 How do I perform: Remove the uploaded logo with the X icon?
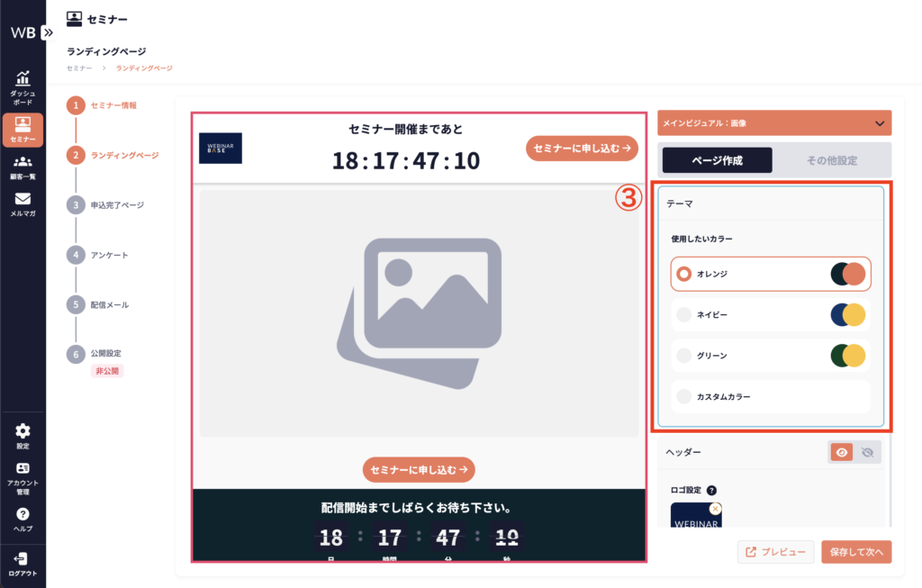(715, 509)
